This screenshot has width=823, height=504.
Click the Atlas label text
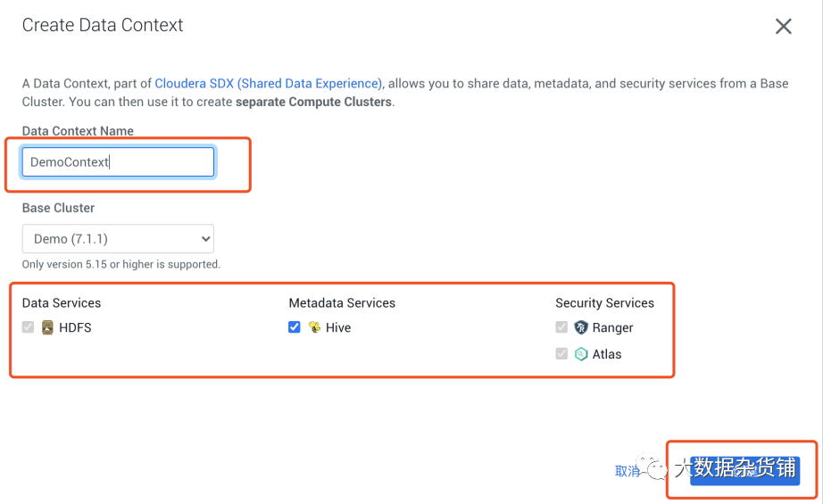(607, 354)
